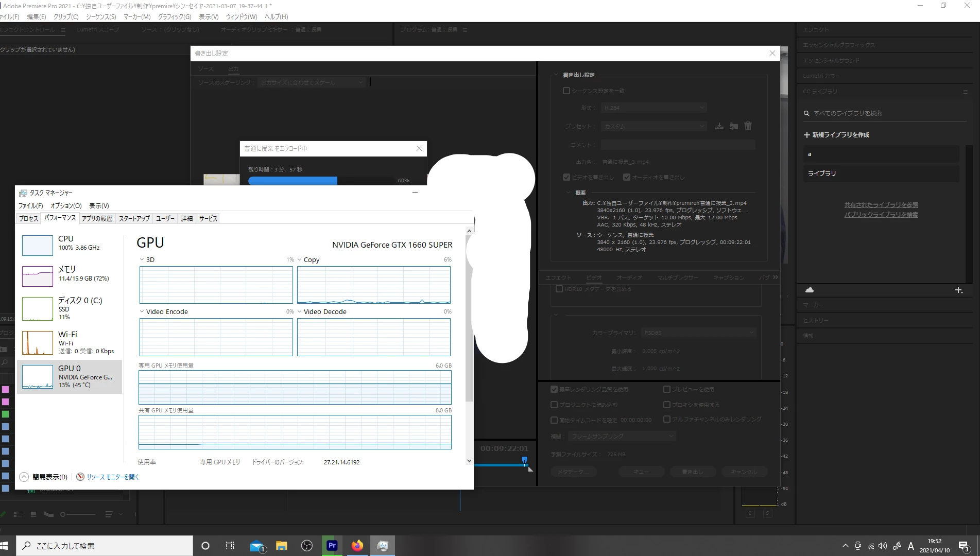Open Firefox on taskbar

357,546
